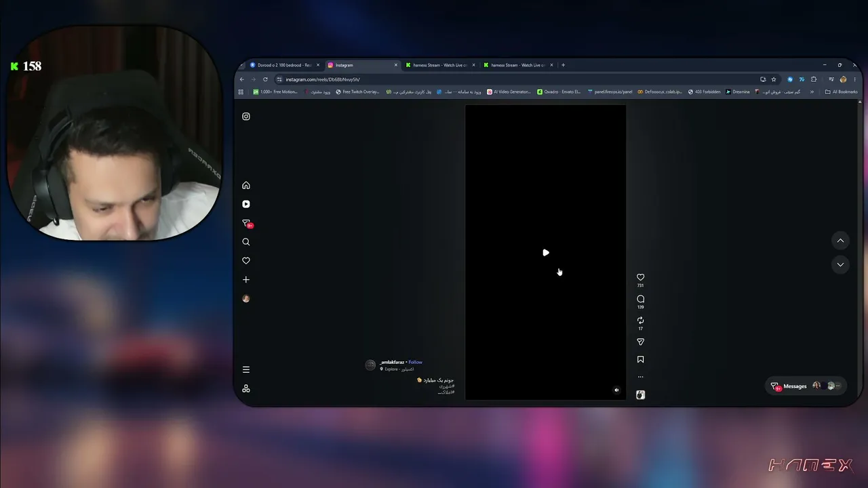Open own profile avatar in sidebar

[246, 299]
